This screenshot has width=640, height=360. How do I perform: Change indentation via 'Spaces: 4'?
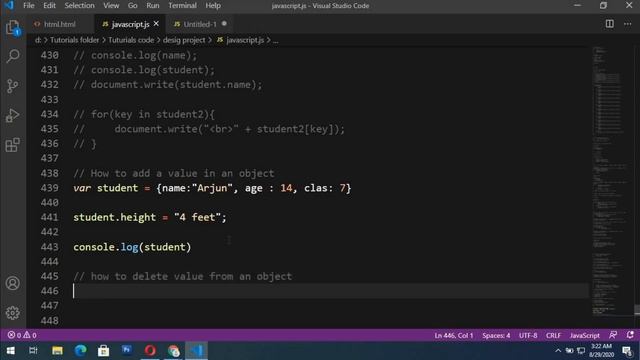tap(496, 335)
